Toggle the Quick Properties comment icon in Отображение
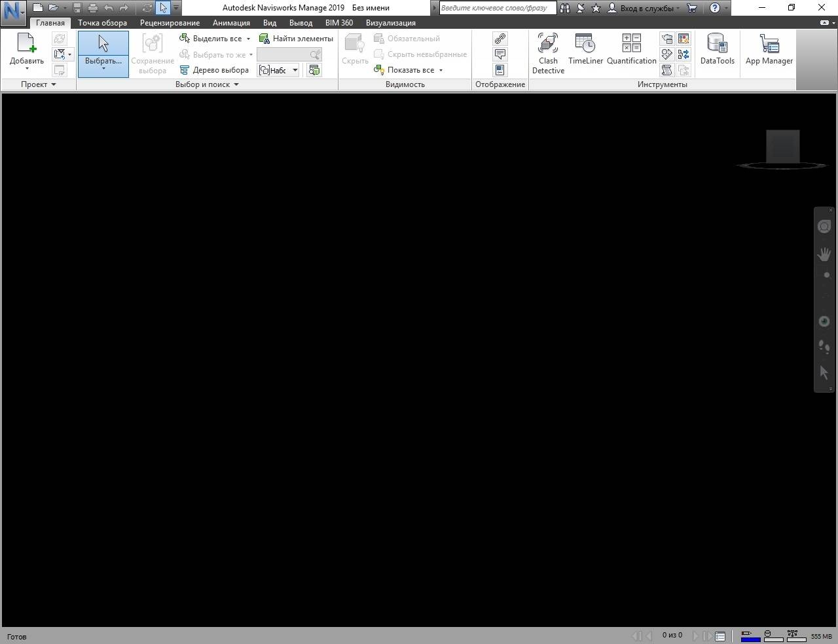 tap(500, 54)
